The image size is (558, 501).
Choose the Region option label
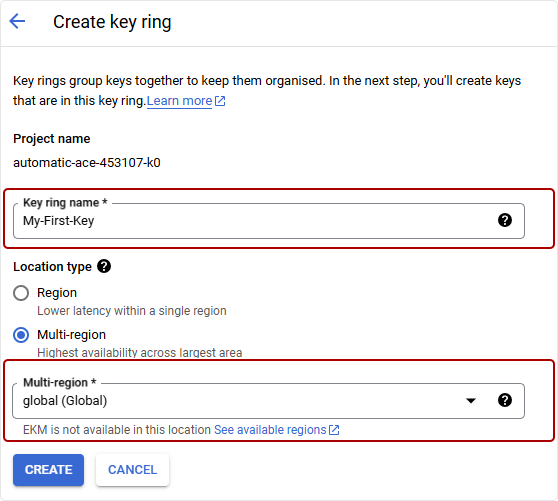[x=57, y=293]
